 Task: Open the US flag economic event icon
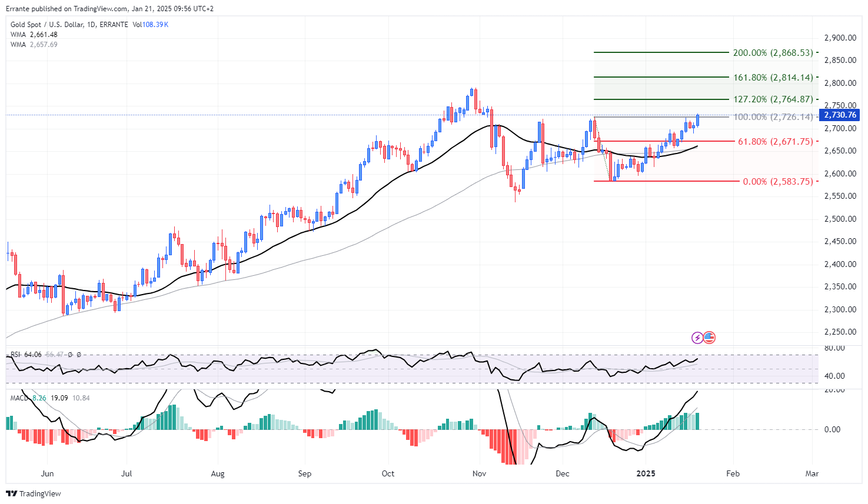709,338
